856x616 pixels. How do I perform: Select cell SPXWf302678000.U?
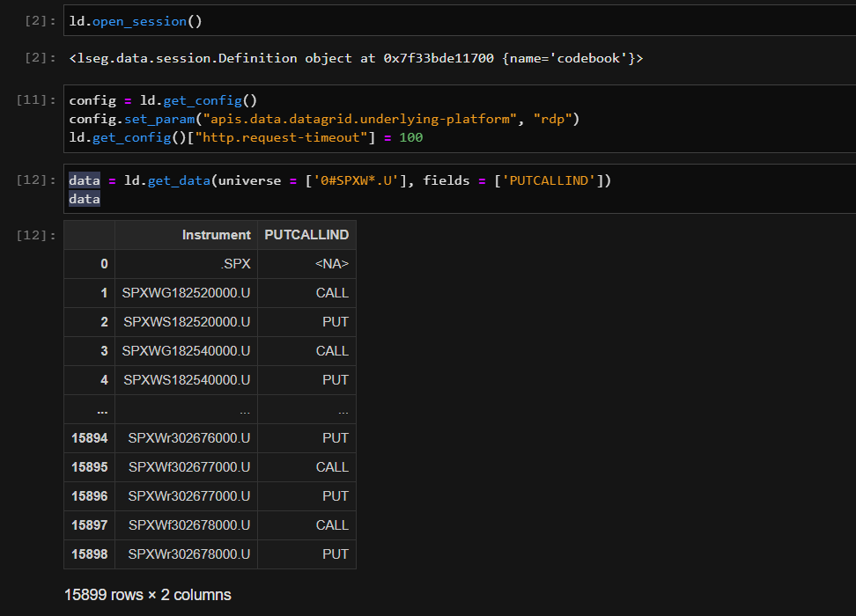pyautogui.click(x=186, y=524)
